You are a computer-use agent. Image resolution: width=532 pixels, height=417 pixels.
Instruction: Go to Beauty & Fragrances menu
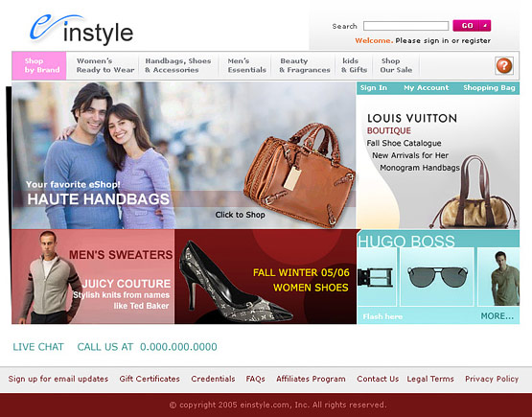pyautogui.click(x=304, y=65)
